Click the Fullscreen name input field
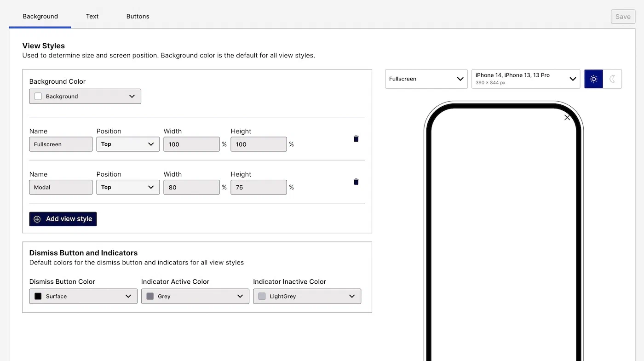644x361 pixels. 61,144
